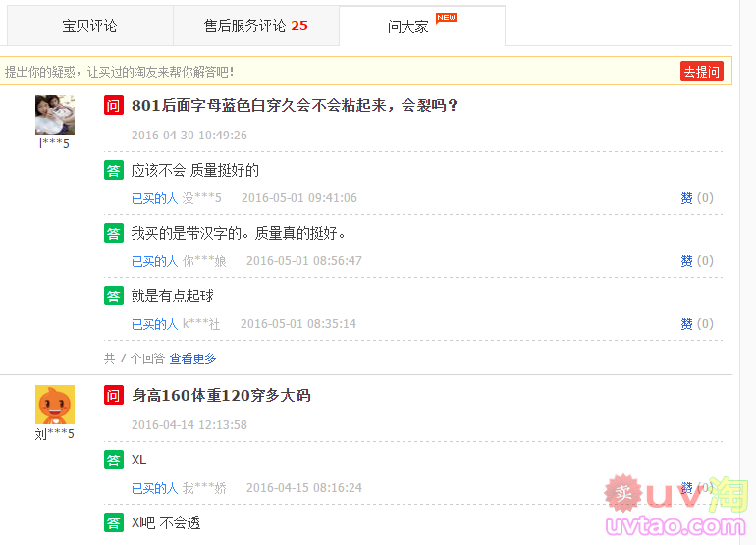Switch to 售后服务评论 tab
This screenshot has height=545, width=756.
point(255,26)
